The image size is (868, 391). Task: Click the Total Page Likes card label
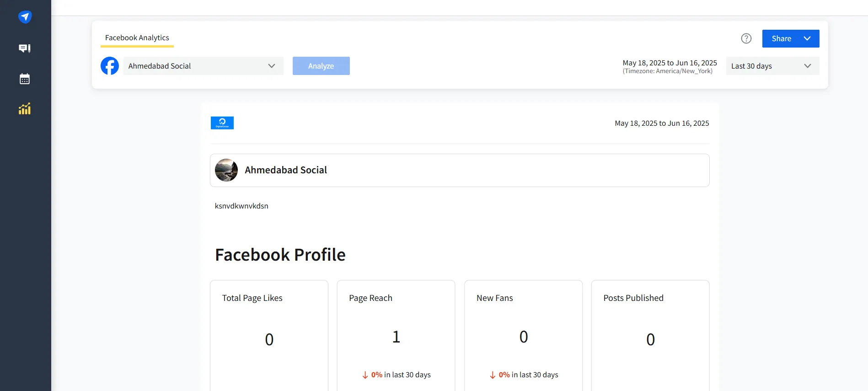[x=252, y=298]
